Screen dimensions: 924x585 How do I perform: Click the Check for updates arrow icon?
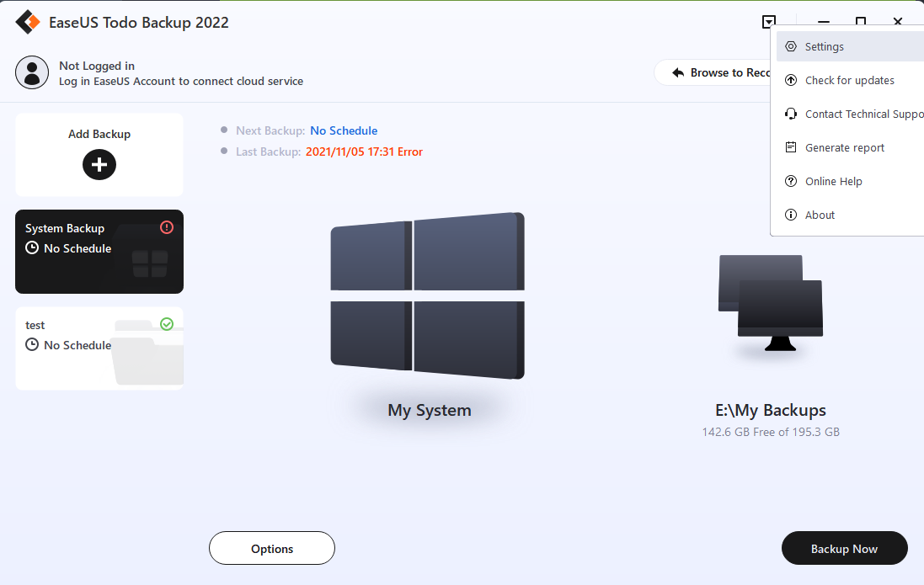pyautogui.click(x=791, y=80)
